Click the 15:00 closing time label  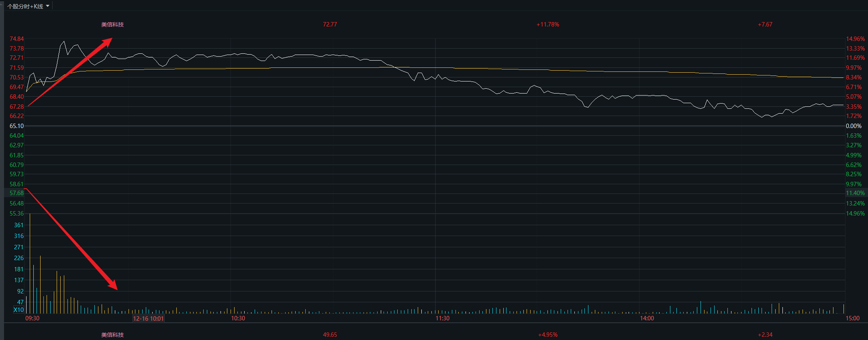(x=852, y=318)
